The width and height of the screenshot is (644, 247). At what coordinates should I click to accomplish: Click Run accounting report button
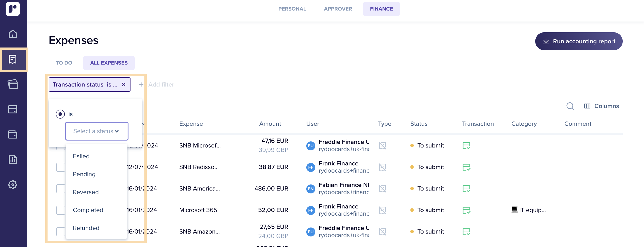click(x=579, y=41)
